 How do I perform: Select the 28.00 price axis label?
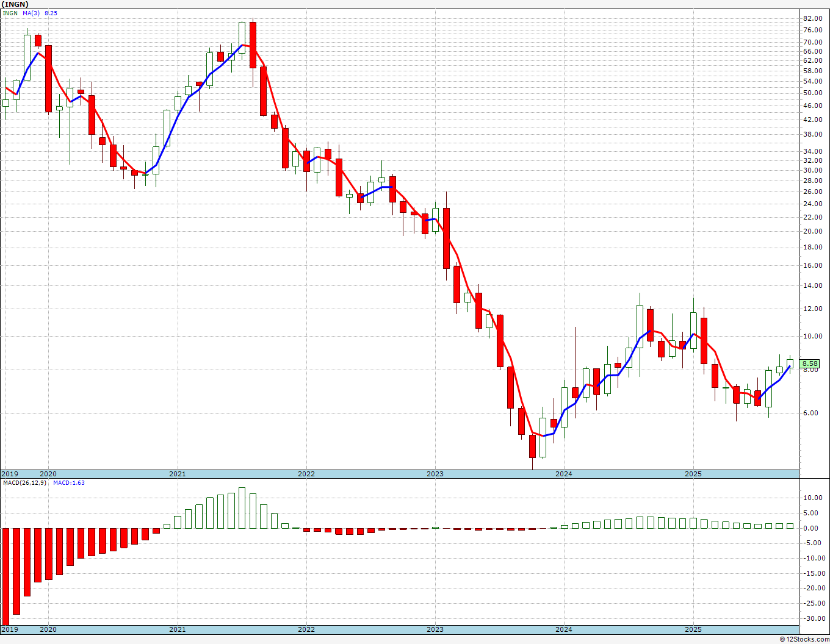click(x=812, y=181)
